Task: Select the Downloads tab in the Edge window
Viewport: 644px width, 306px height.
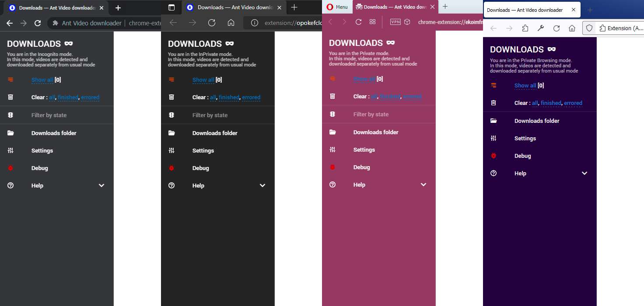Action: [x=233, y=7]
